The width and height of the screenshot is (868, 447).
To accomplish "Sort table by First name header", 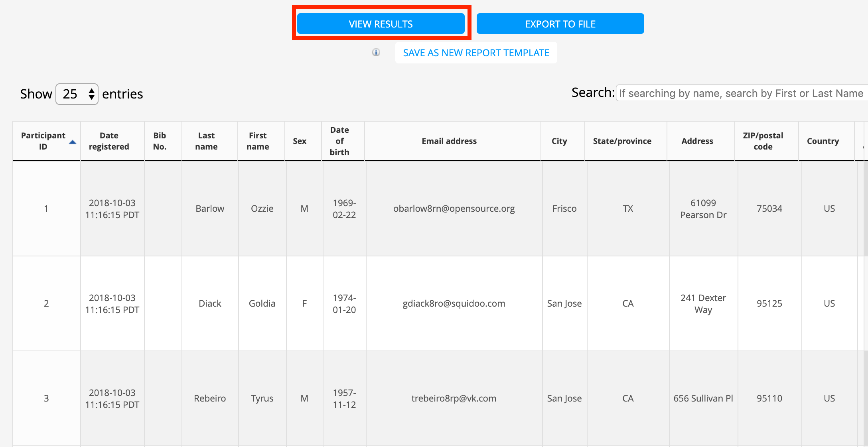I will (258, 141).
